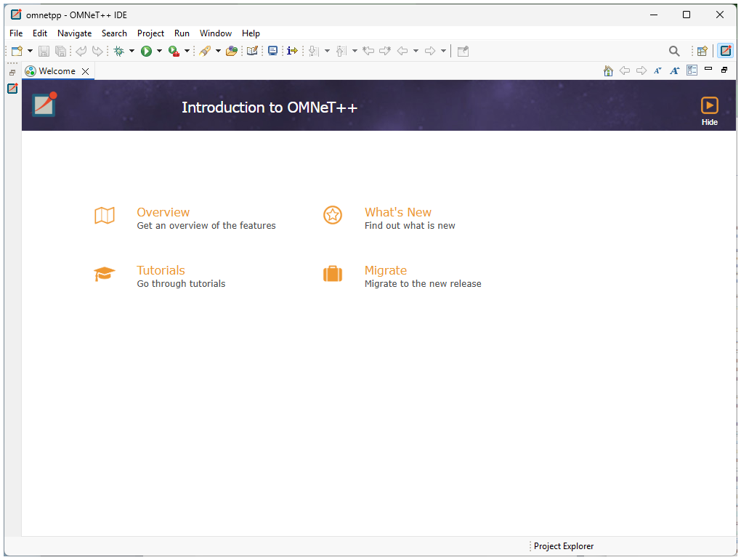Open the File menu
741x560 pixels.
coord(16,33)
